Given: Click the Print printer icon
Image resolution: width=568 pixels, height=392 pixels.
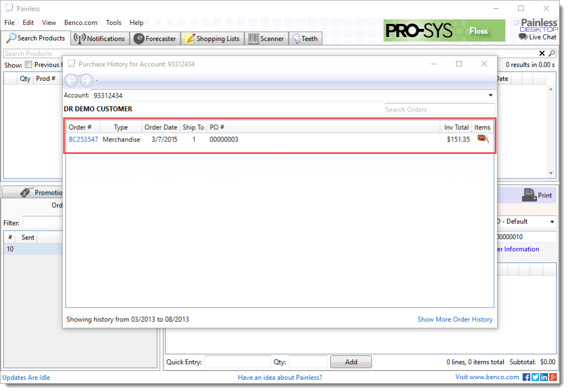Looking at the screenshot, I should [x=529, y=195].
